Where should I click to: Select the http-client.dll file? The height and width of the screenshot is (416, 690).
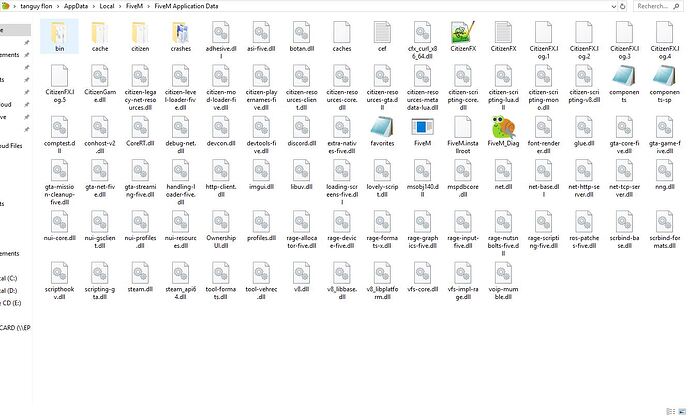221,178
